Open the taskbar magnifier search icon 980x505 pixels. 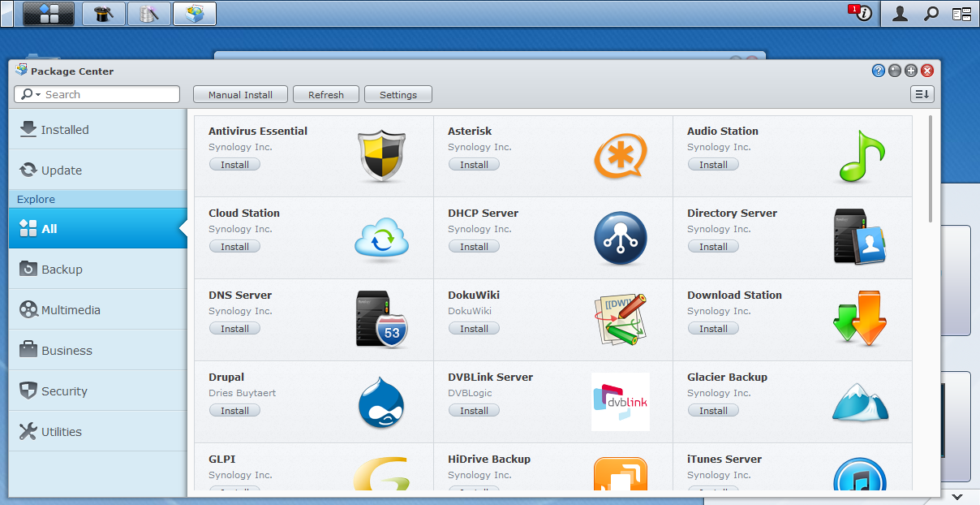(x=931, y=13)
